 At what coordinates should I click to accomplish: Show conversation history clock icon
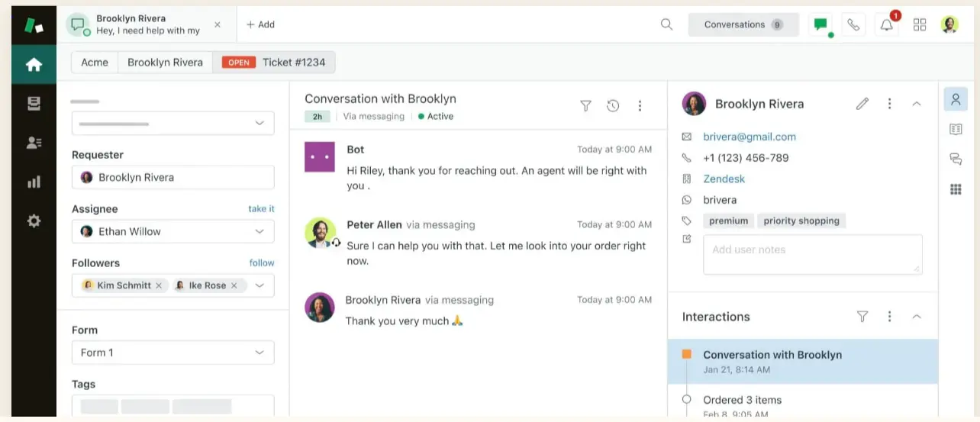tap(612, 106)
